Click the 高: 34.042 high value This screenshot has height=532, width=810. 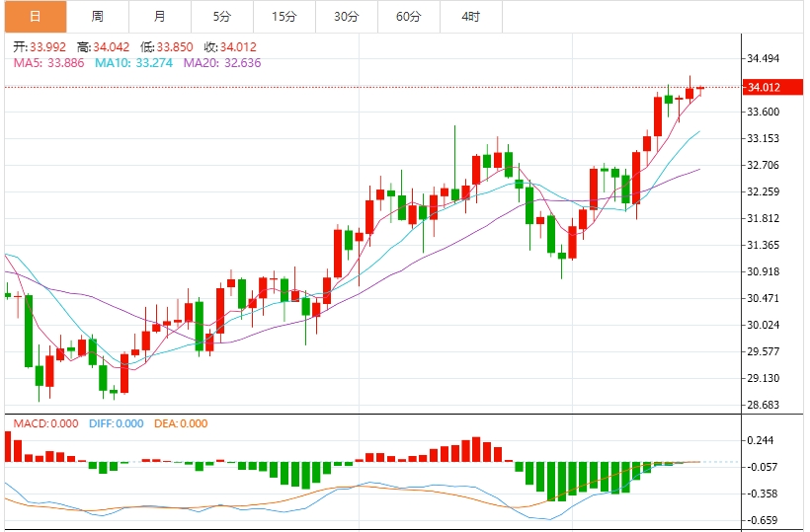104,47
